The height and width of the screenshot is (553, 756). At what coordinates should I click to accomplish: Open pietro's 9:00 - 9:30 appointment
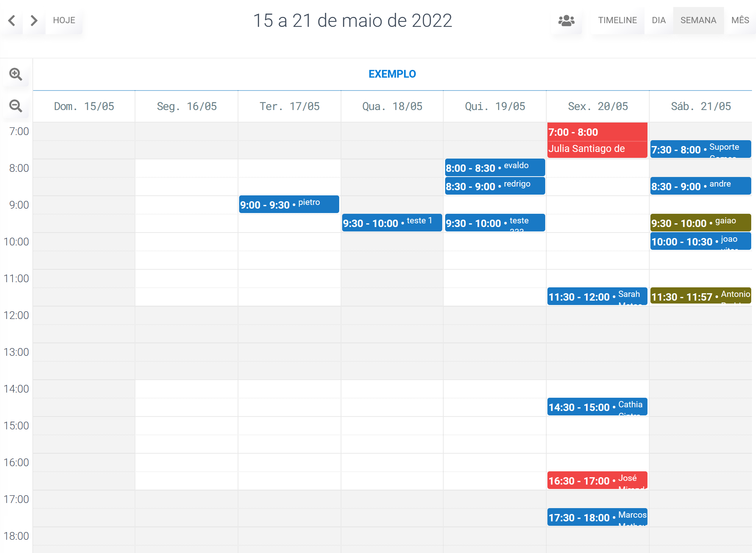point(289,204)
